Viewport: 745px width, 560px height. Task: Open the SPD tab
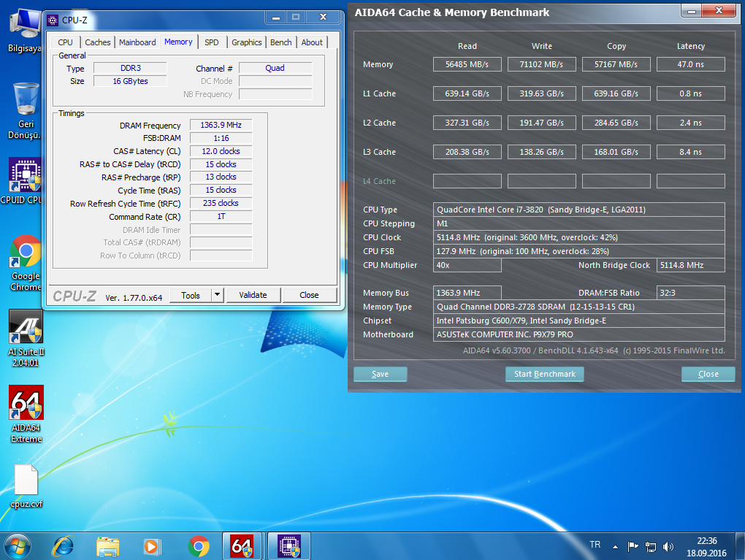212,42
